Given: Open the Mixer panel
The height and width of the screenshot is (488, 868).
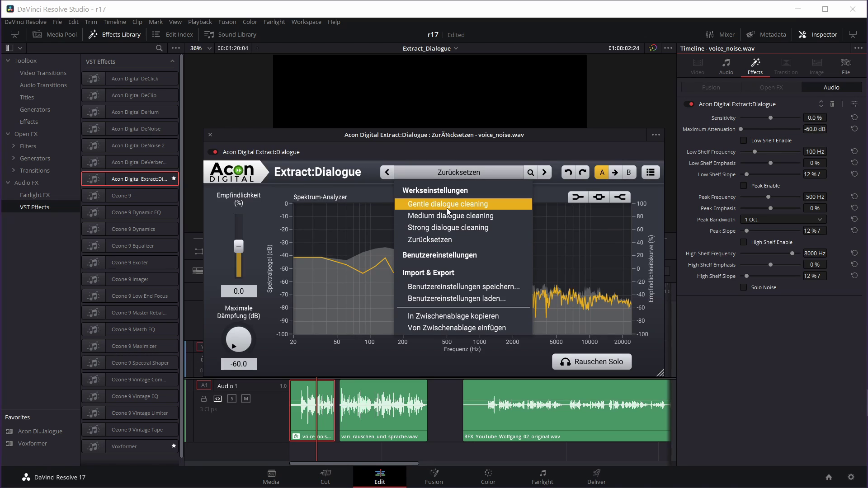Looking at the screenshot, I should point(720,34).
